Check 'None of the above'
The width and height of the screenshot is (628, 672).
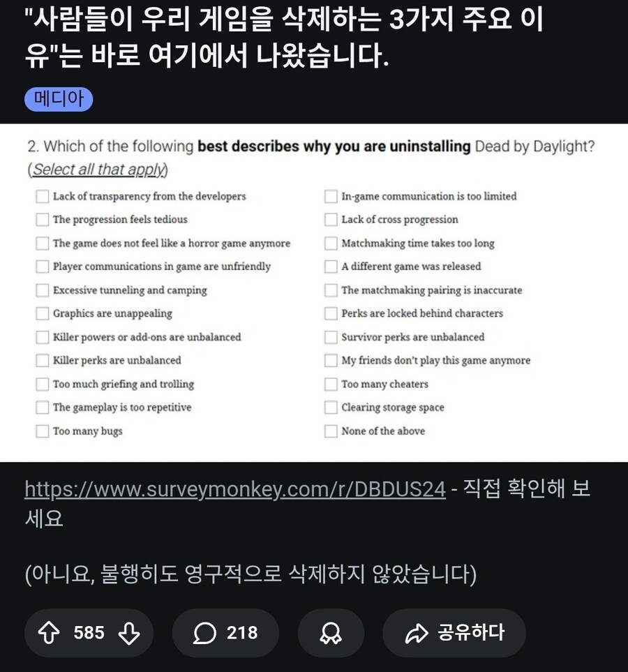tap(329, 431)
